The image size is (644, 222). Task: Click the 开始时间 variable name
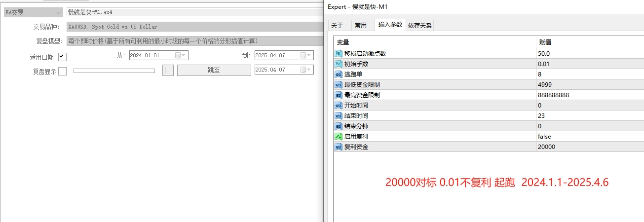[356, 105]
